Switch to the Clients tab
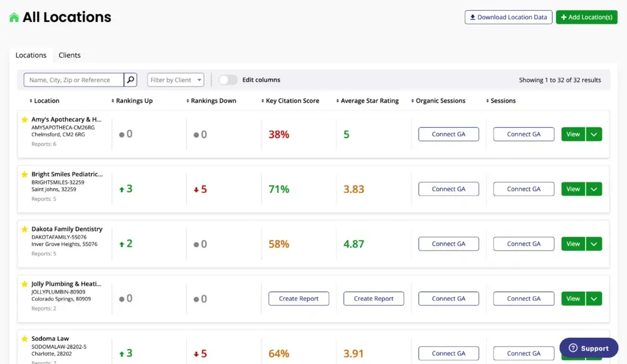 [x=70, y=55]
